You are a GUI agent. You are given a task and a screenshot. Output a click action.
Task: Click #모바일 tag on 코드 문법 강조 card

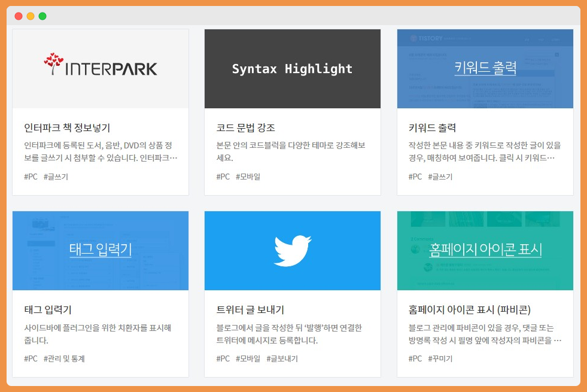click(248, 177)
